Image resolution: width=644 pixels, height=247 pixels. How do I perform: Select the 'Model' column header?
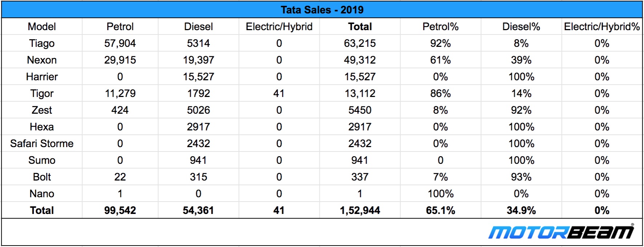point(42,27)
